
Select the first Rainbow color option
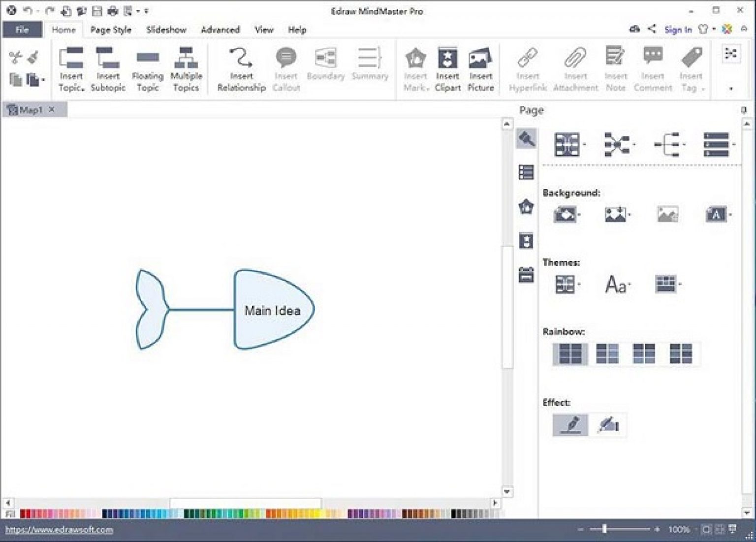(570, 353)
